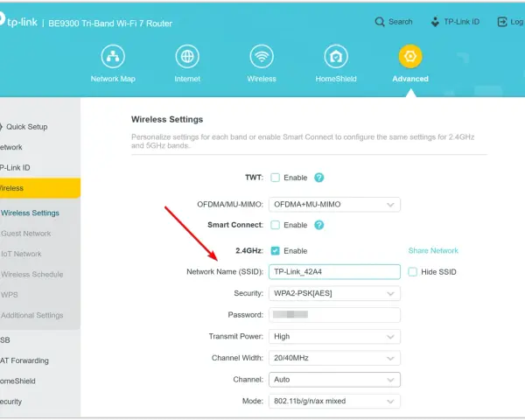Click the Smart Connect help question mark
Image resolution: width=525 pixels, height=420 pixels.
318,225
